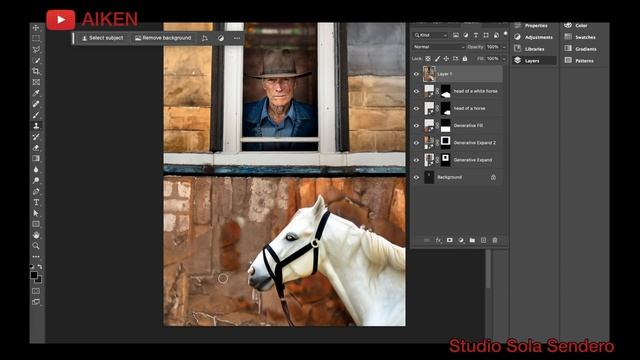Select Layer 1 thumbnail
640x360 pixels.
[429, 74]
